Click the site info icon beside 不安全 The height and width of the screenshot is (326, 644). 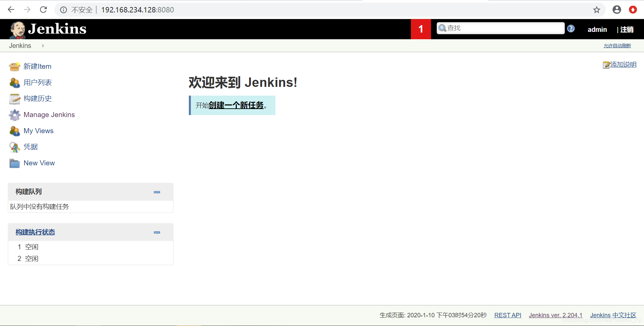pos(63,10)
